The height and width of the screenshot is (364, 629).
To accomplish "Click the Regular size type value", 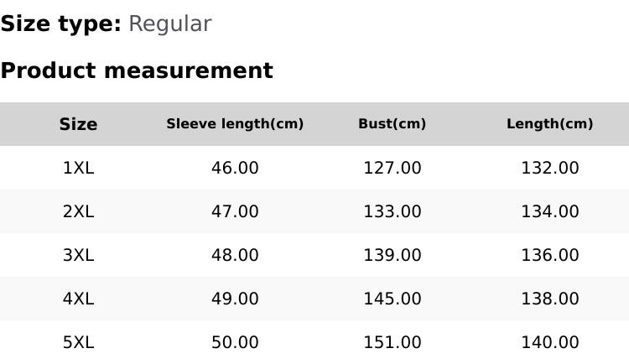I will point(169,24).
